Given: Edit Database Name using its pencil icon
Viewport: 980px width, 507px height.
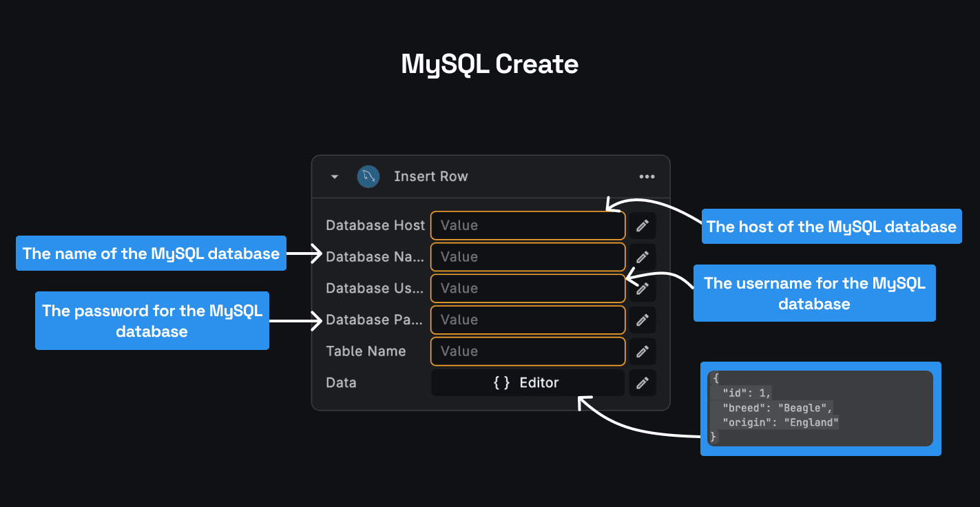Looking at the screenshot, I should 642,257.
